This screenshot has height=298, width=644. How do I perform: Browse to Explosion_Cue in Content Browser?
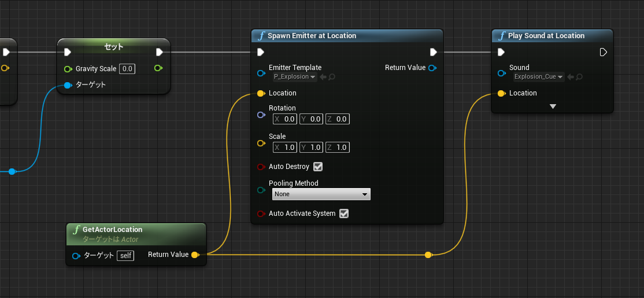(579, 77)
